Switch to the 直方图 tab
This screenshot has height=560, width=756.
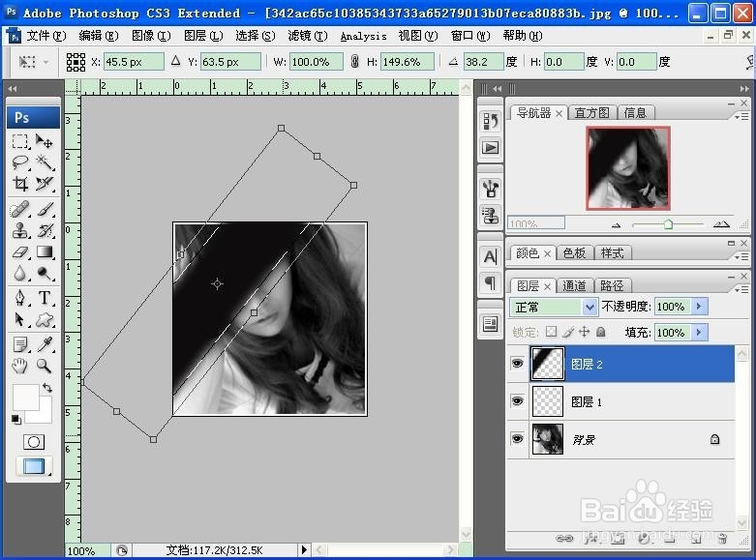pyautogui.click(x=591, y=113)
